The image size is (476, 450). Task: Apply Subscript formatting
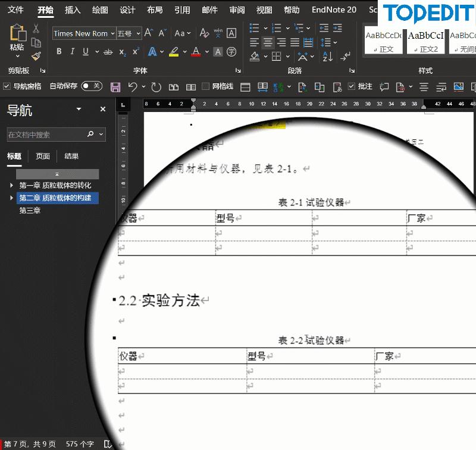[123, 52]
